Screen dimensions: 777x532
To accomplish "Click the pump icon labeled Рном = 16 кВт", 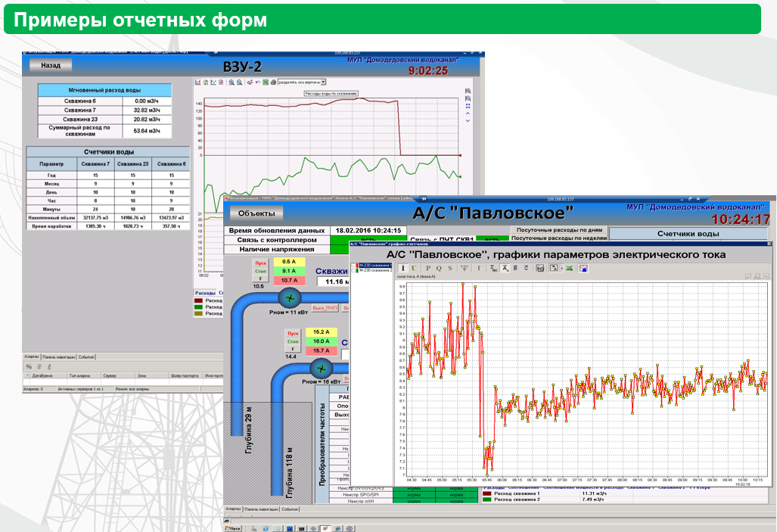I will pos(321,369).
